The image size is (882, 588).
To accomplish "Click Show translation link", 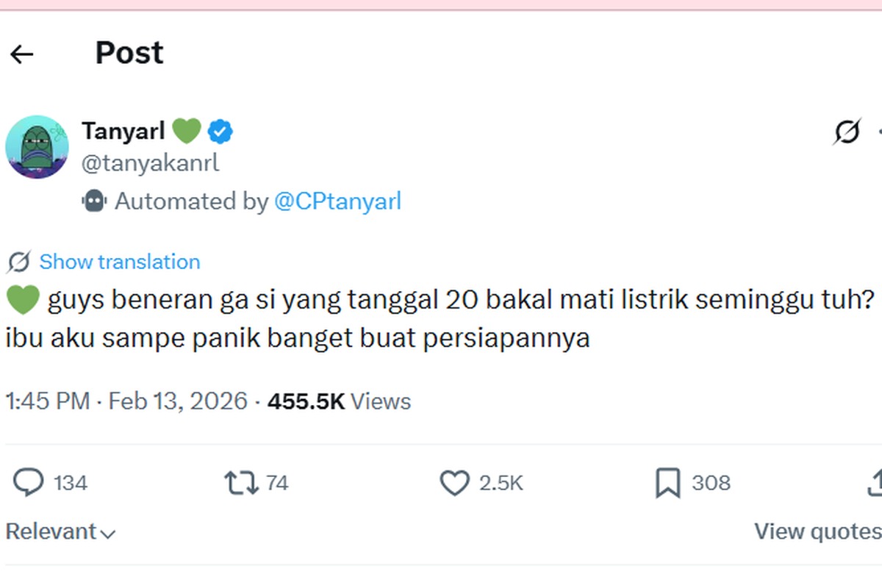I will pyautogui.click(x=120, y=261).
